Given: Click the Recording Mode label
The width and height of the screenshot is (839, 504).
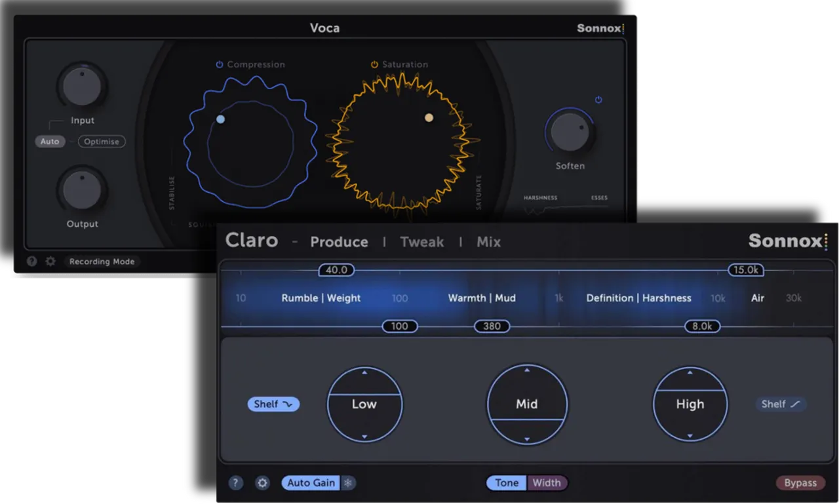Looking at the screenshot, I should [x=102, y=262].
